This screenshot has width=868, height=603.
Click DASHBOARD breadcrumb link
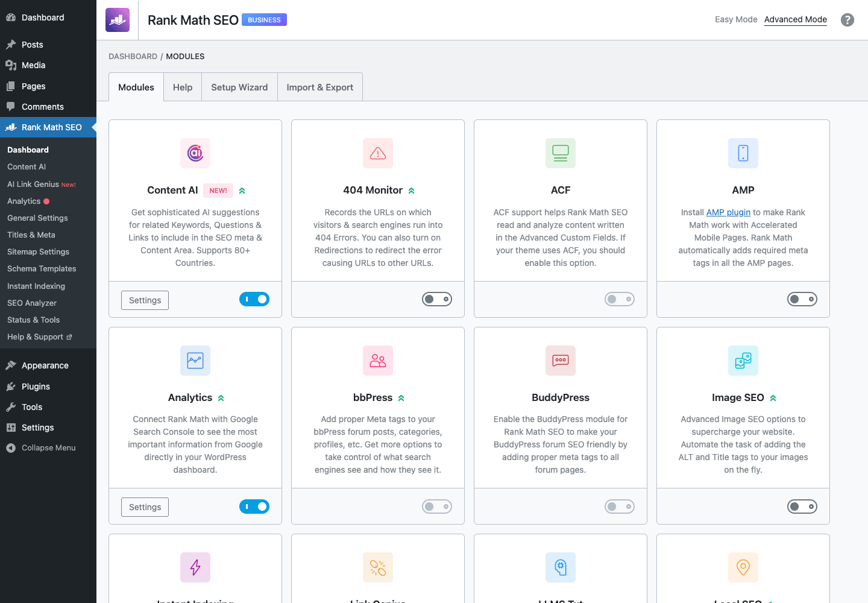coord(133,56)
